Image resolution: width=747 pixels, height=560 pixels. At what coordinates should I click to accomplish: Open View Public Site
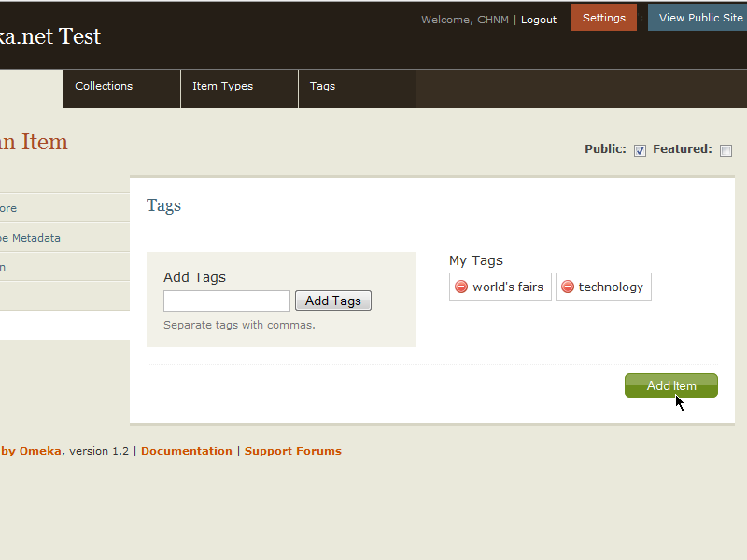[x=698, y=18]
